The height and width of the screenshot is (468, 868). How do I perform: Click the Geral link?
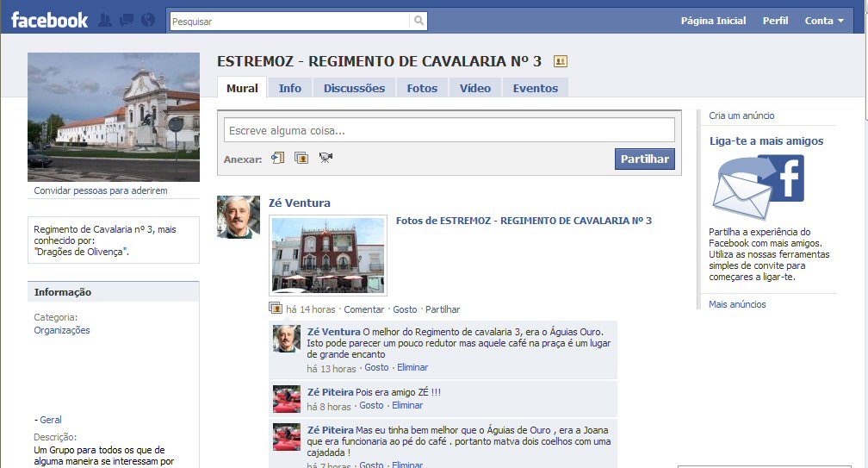(x=51, y=420)
